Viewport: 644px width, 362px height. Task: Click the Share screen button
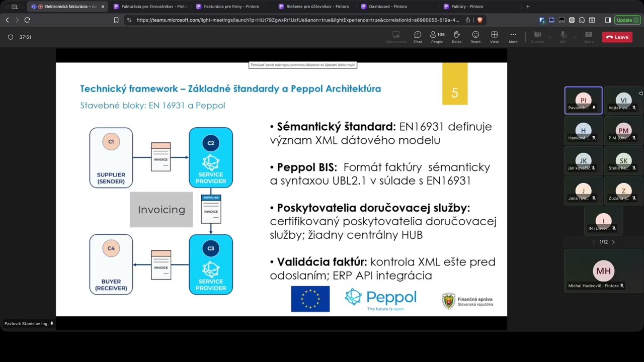tap(588, 37)
